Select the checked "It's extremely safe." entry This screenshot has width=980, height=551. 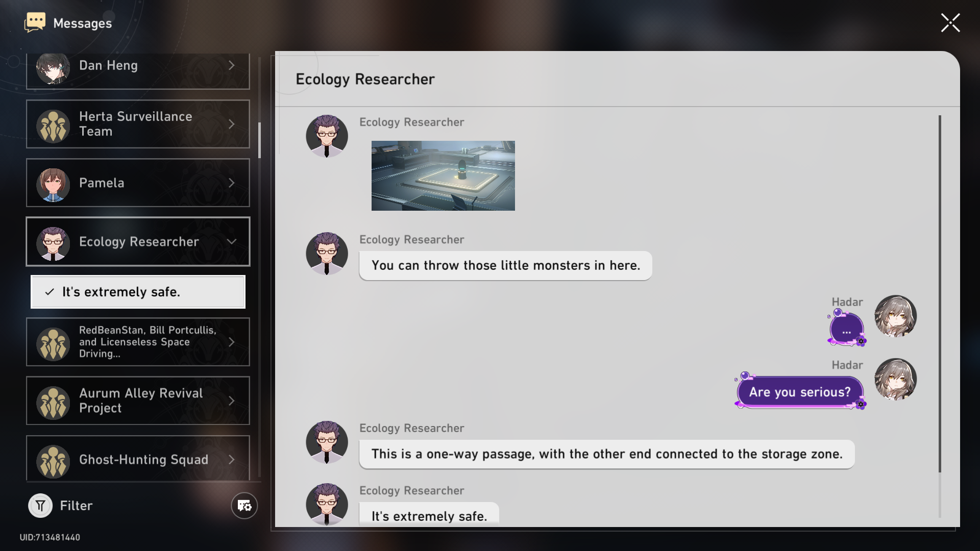(138, 292)
